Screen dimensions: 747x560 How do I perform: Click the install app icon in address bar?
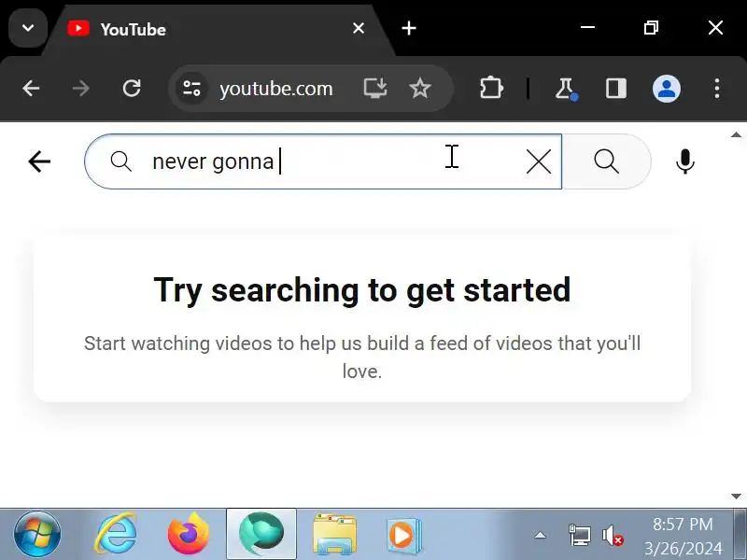(x=375, y=89)
